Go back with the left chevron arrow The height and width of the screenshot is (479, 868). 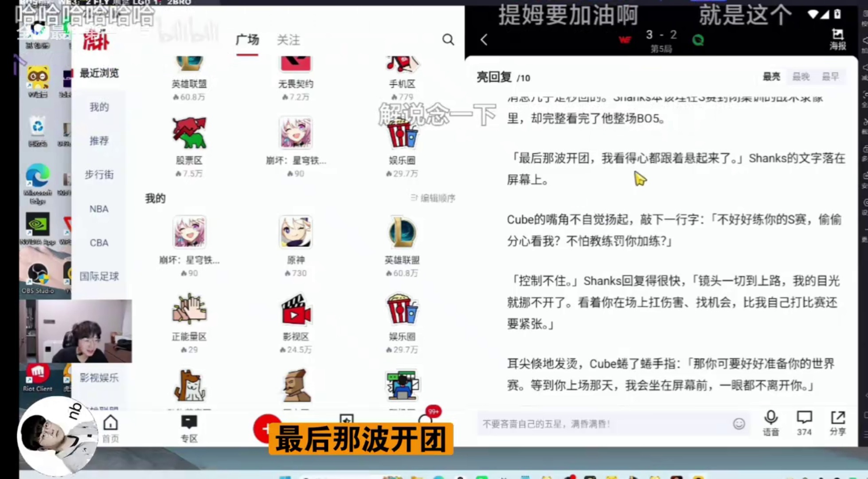[x=484, y=40]
